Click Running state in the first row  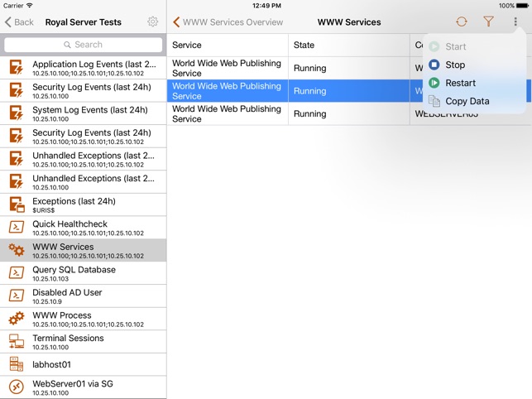[x=309, y=68]
